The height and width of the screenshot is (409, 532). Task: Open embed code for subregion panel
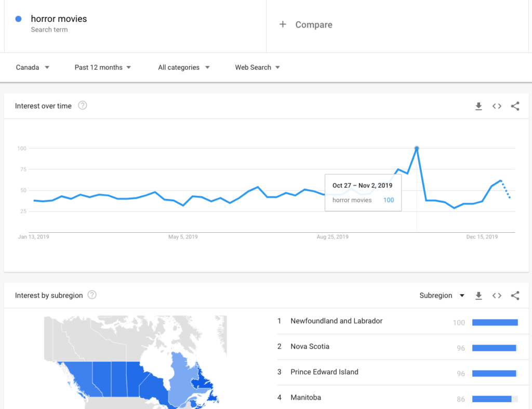coord(497,295)
